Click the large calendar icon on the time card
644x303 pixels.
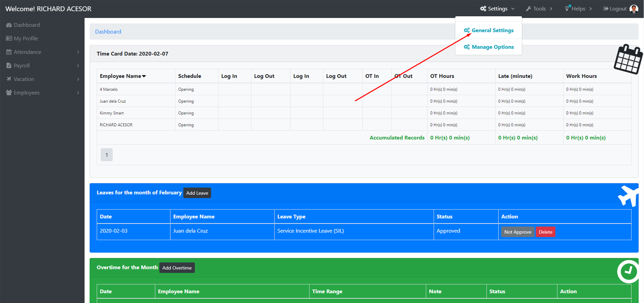[x=628, y=59]
